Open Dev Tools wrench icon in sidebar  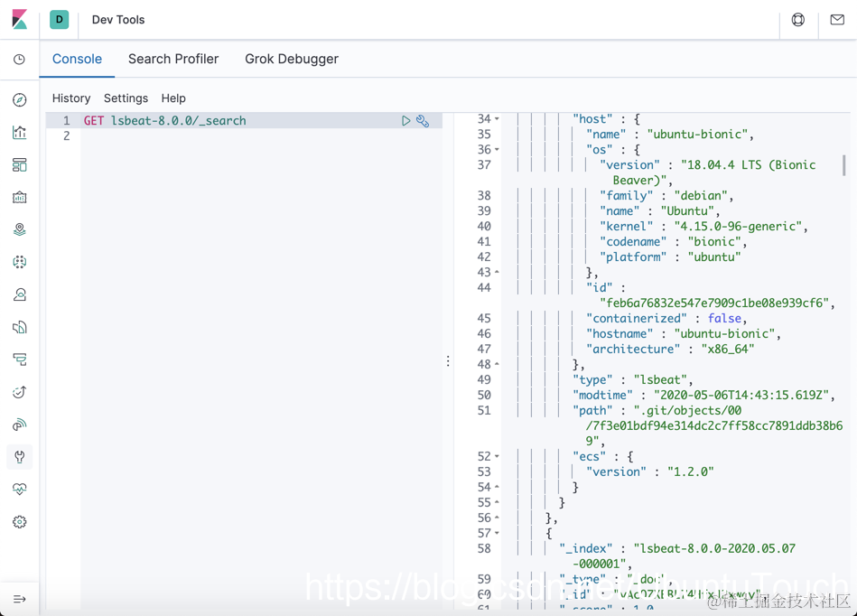[19, 456]
